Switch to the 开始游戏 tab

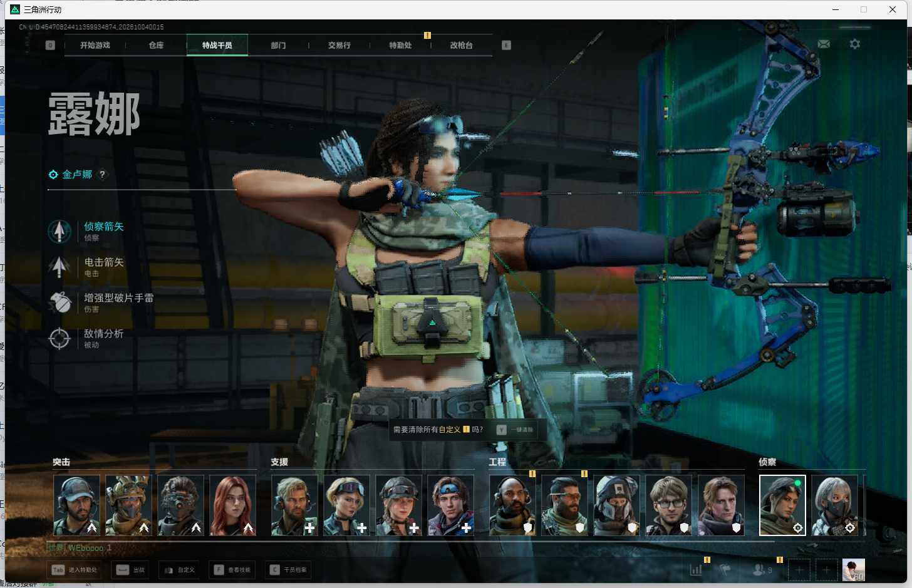coord(95,45)
